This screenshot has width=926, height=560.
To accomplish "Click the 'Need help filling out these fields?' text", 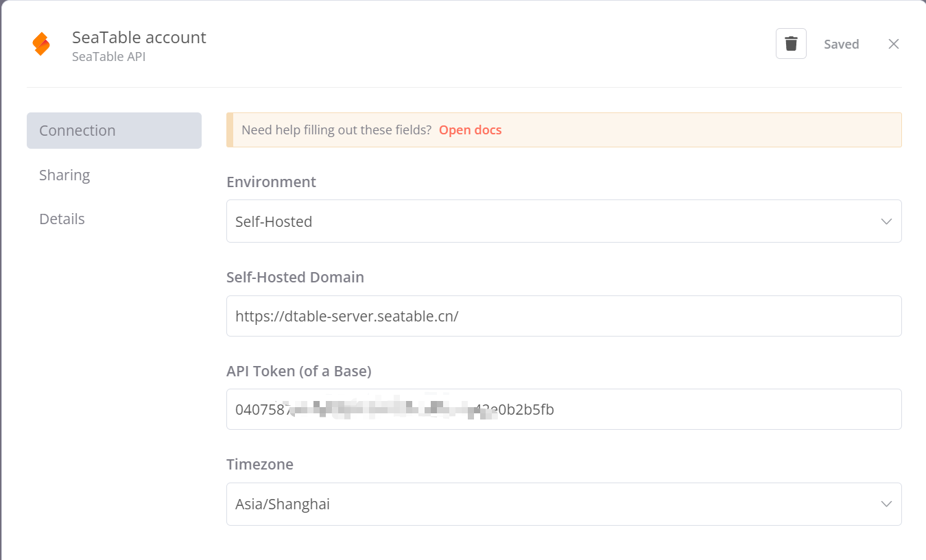I will pyautogui.click(x=336, y=130).
